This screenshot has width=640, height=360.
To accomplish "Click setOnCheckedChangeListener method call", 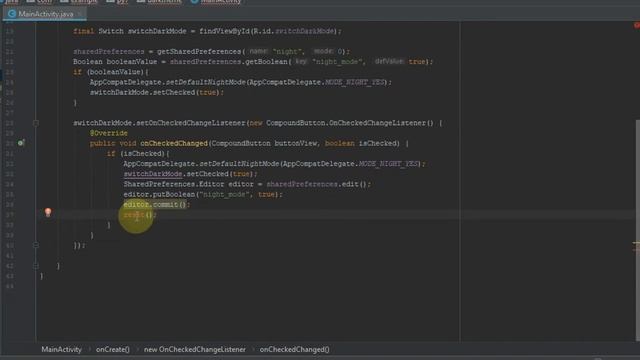I will (191, 123).
